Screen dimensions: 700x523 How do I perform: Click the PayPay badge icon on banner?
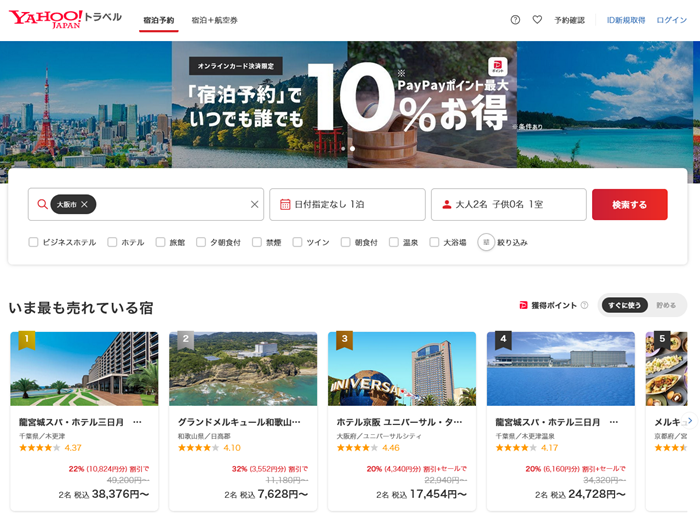point(497,66)
